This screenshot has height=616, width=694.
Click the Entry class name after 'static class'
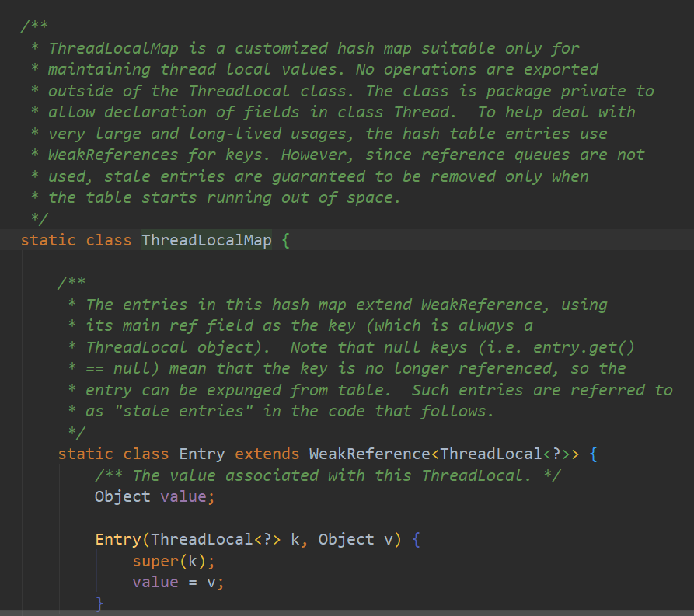click(202, 454)
